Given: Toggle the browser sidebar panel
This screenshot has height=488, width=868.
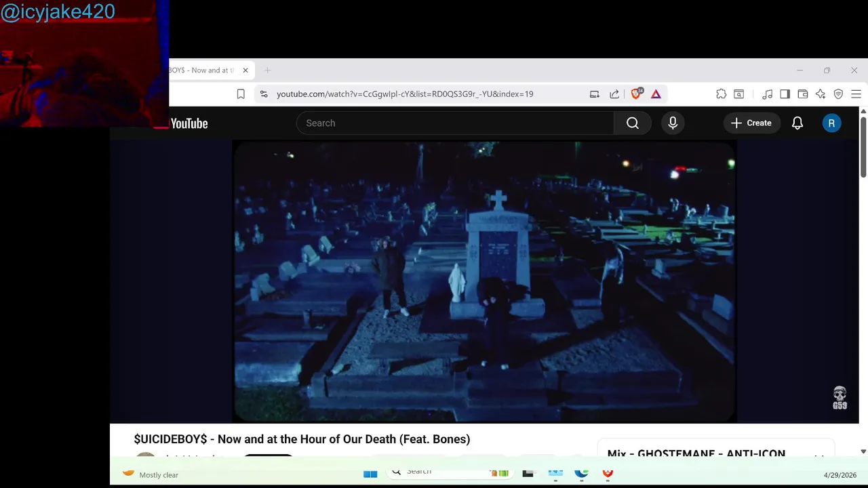Looking at the screenshot, I should (785, 94).
